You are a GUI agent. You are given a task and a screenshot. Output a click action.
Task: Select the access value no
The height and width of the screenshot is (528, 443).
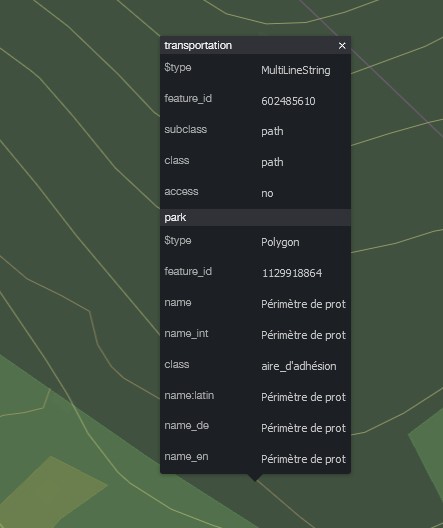pyautogui.click(x=267, y=194)
